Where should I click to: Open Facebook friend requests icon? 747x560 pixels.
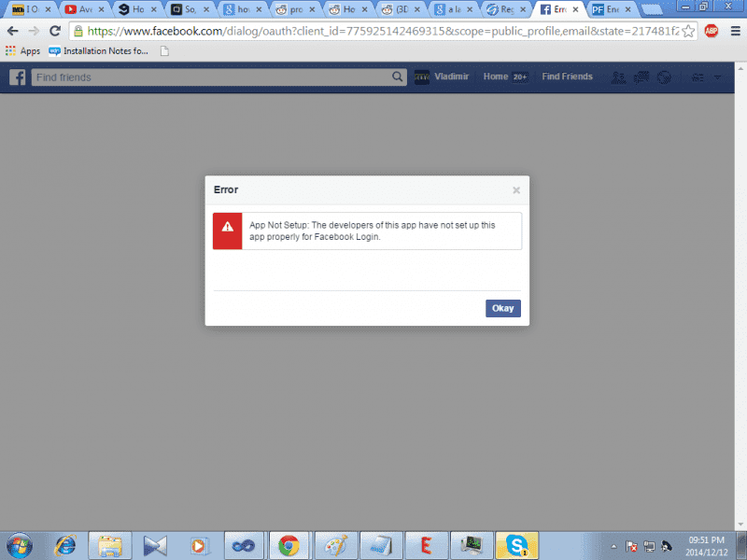coord(618,77)
